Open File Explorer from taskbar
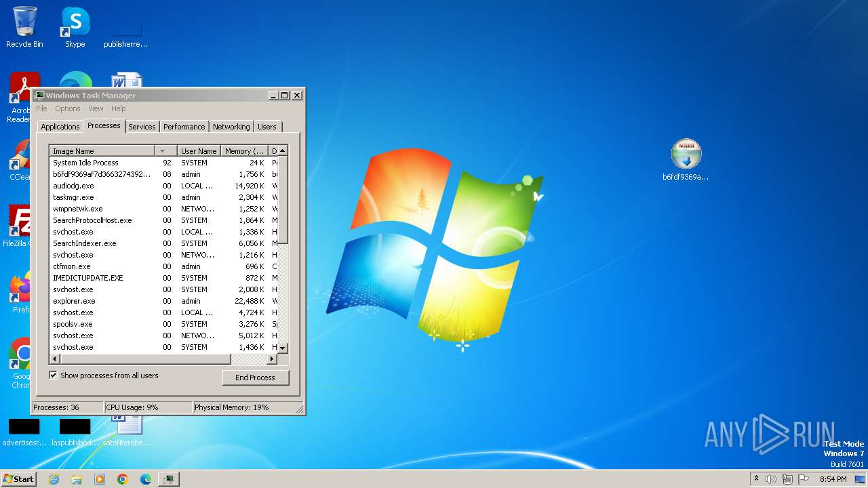 (x=77, y=479)
